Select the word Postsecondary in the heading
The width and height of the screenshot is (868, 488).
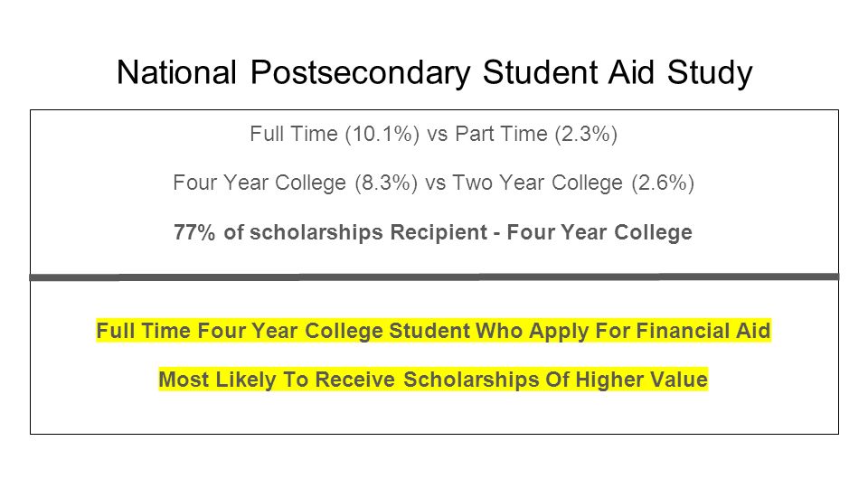coord(361,73)
